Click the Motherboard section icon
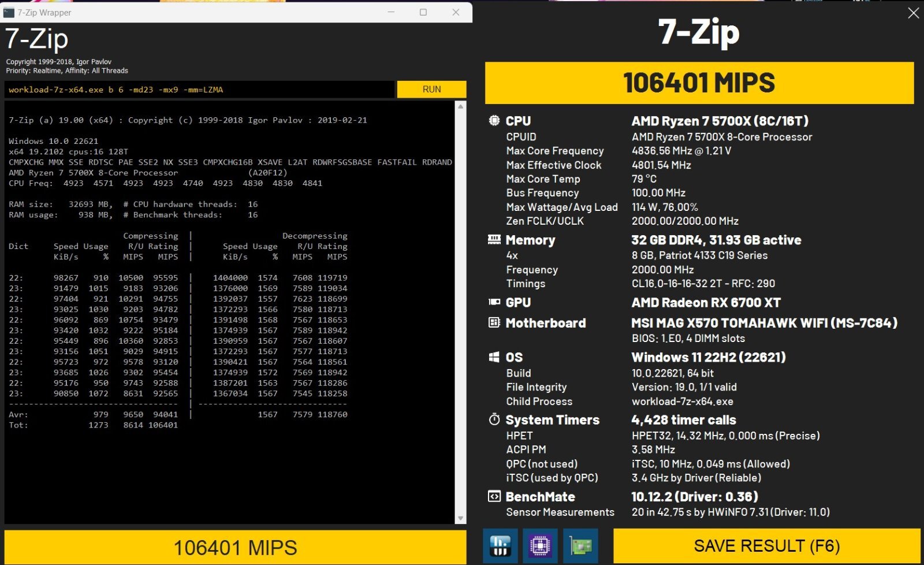924x565 pixels. tap(494, 322)
